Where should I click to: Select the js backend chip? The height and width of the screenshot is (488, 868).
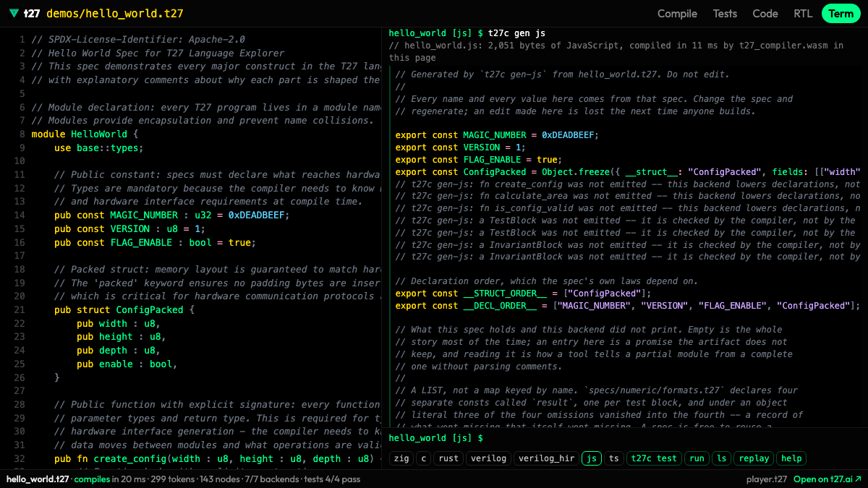coord(592,458)
